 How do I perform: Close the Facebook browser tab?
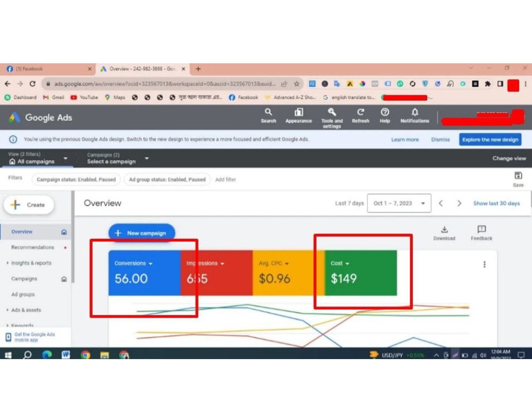click(x=89, y=69)
